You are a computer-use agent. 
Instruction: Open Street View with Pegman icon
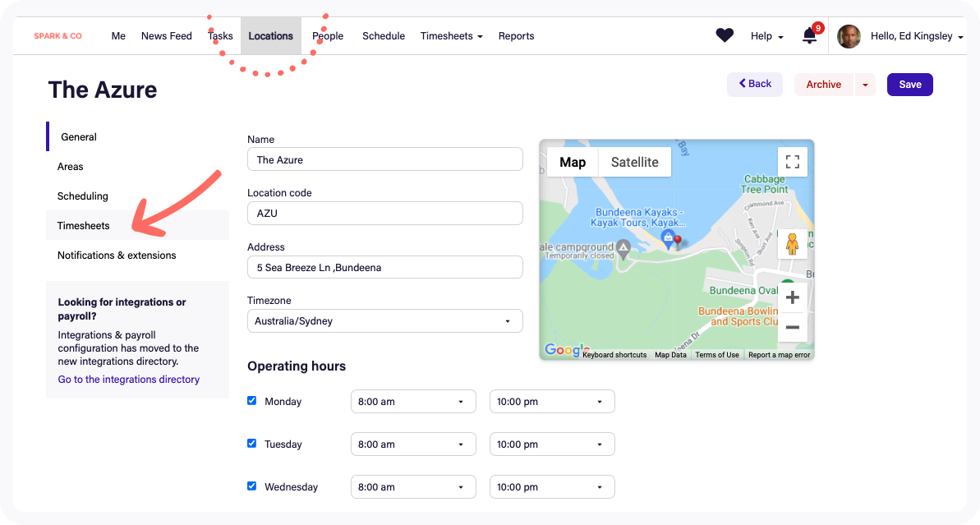point(792,244)
